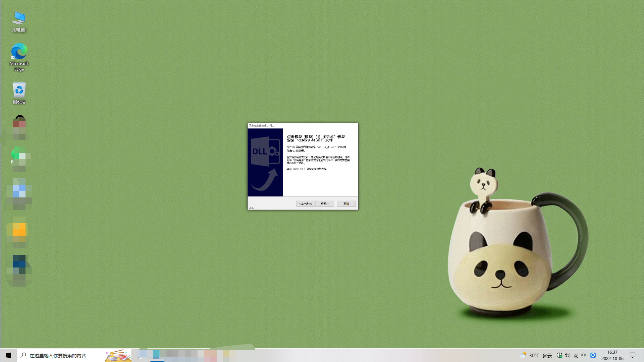Open the clock showing 16:37

(612, 355)
